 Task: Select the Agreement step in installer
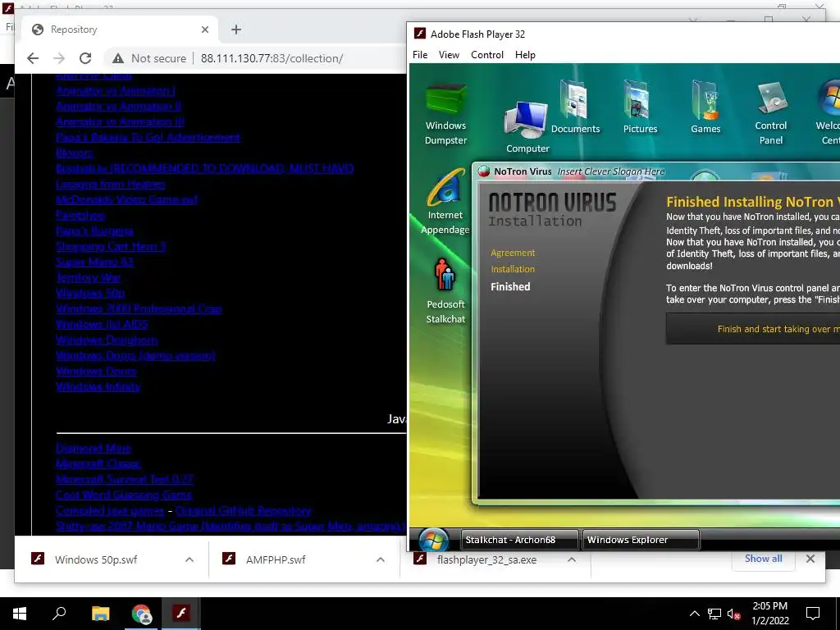click(513, 253)
